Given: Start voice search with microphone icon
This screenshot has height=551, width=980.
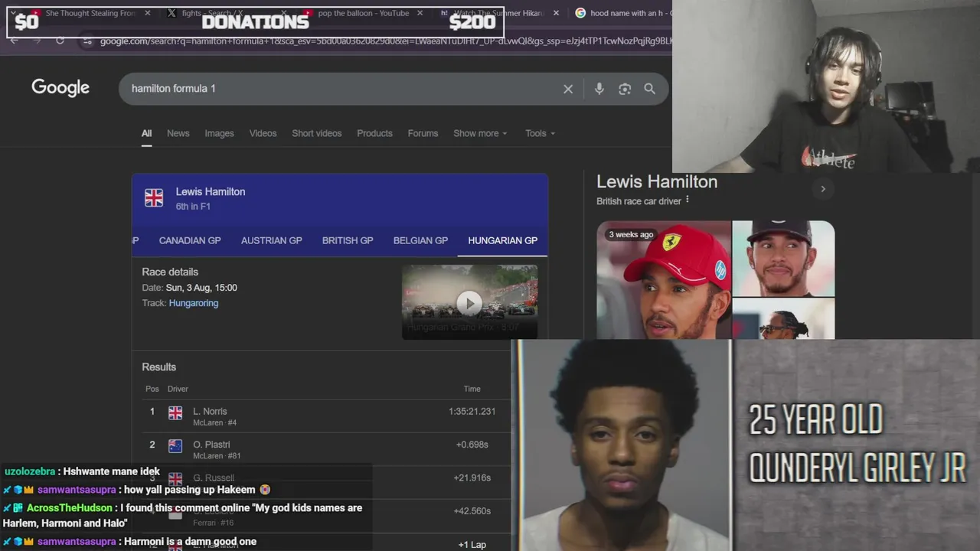Looking at the screenshot, I should click(599, 89).
